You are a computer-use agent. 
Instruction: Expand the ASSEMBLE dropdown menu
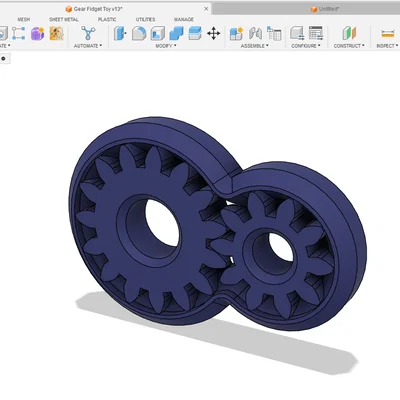[x=255, y=46]
